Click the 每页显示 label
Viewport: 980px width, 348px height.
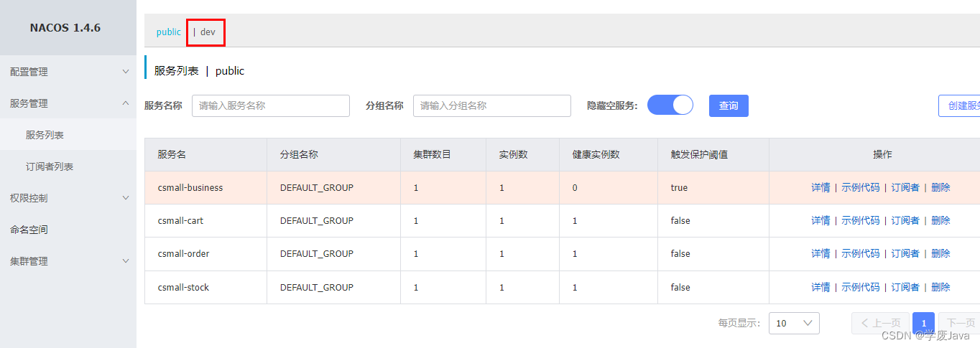tap(739, 324)
